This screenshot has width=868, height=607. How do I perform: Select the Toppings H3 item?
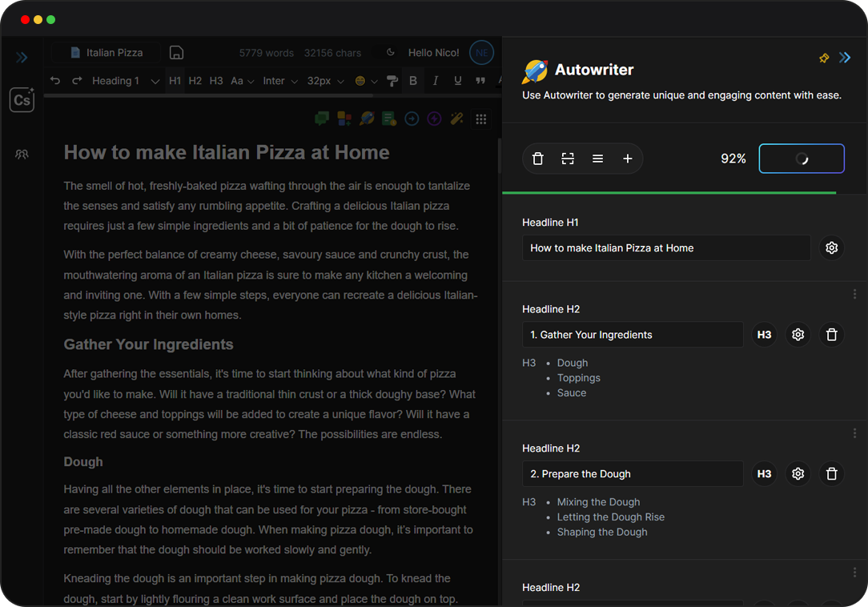click(578, 378)
